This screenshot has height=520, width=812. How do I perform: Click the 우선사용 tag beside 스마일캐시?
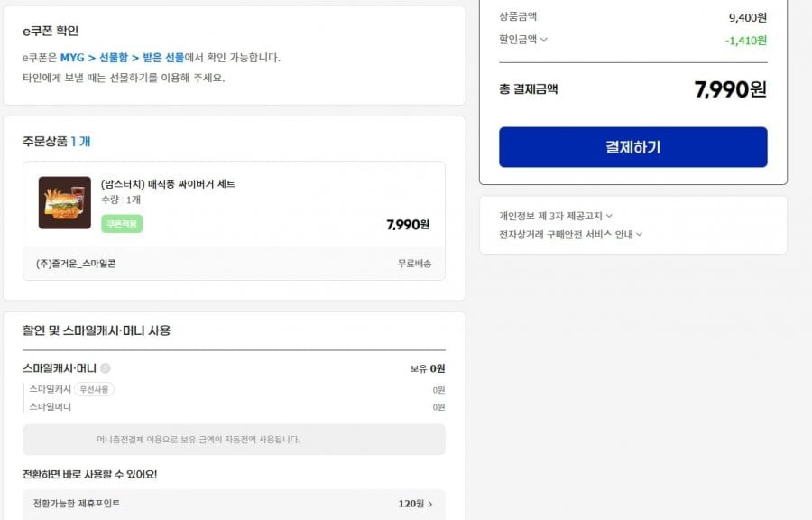click(x=94, y=390)
